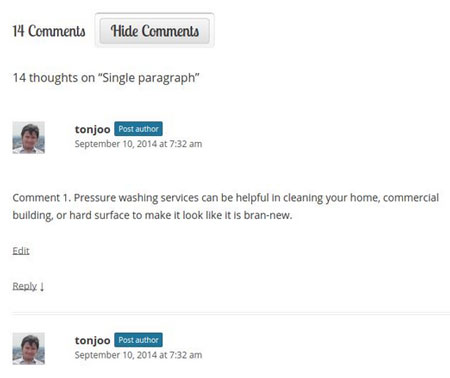Open tonjoo's avatar on the second comment
The height and width of the screenshot is (378, 450).
tap(29, 348)
